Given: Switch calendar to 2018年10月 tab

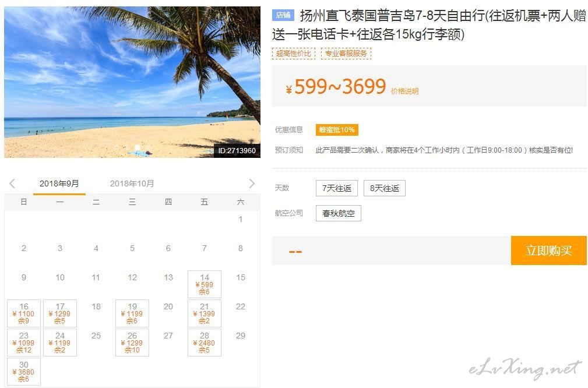Looking at the screenshot, I should 132,184.
